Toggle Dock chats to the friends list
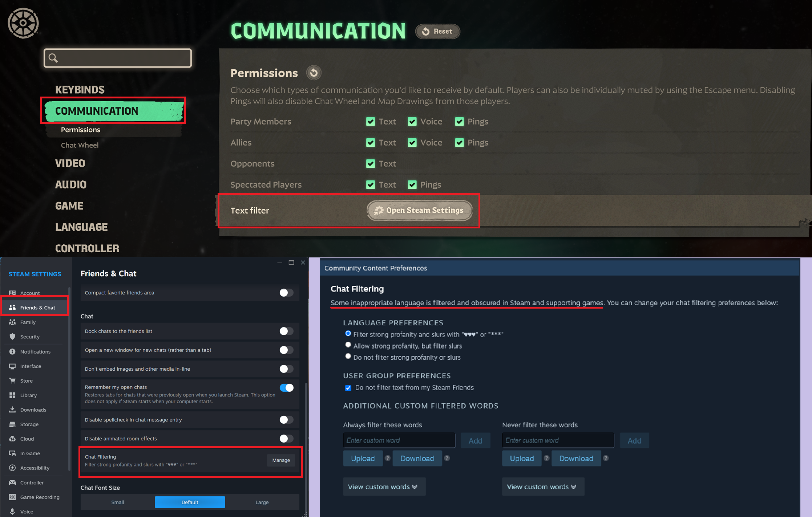Screen dimensions: 812x517 [286, 331]
